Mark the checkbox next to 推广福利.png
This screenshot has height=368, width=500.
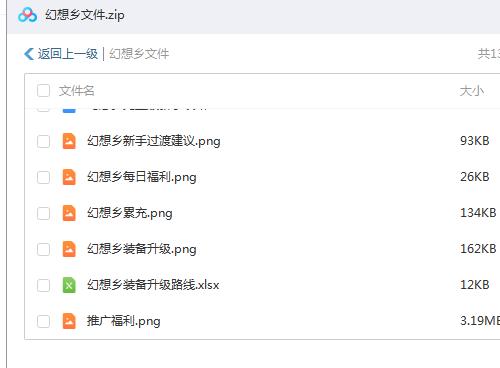[43, 321]
